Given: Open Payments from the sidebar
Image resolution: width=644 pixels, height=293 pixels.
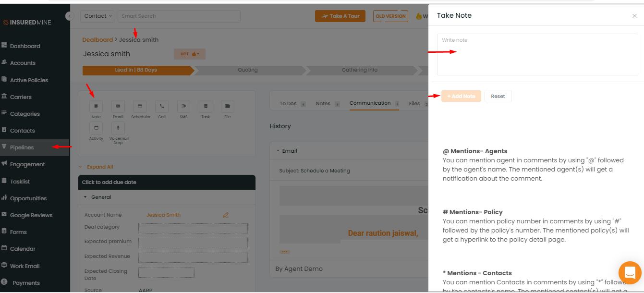Looking at the screenshot, I should tap(26, 283).
